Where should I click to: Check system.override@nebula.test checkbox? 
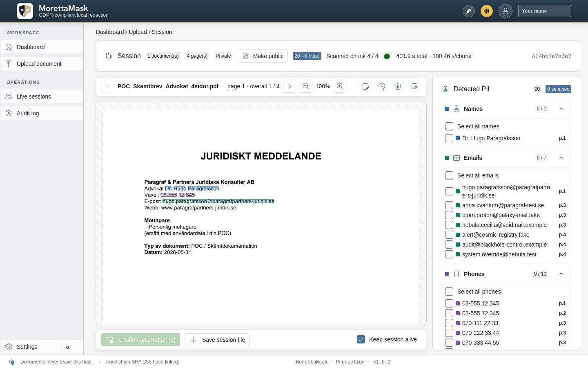(x=449, y=254)
